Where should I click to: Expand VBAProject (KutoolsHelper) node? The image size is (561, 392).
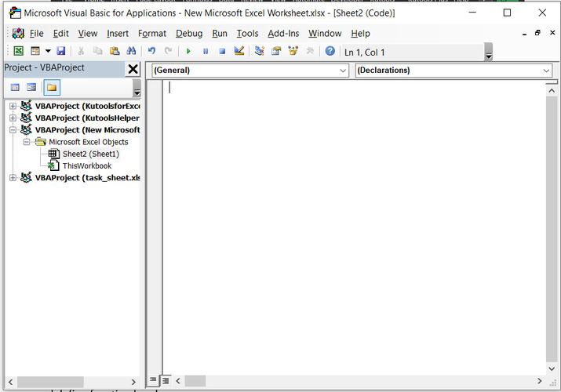[x=13, y=118]
